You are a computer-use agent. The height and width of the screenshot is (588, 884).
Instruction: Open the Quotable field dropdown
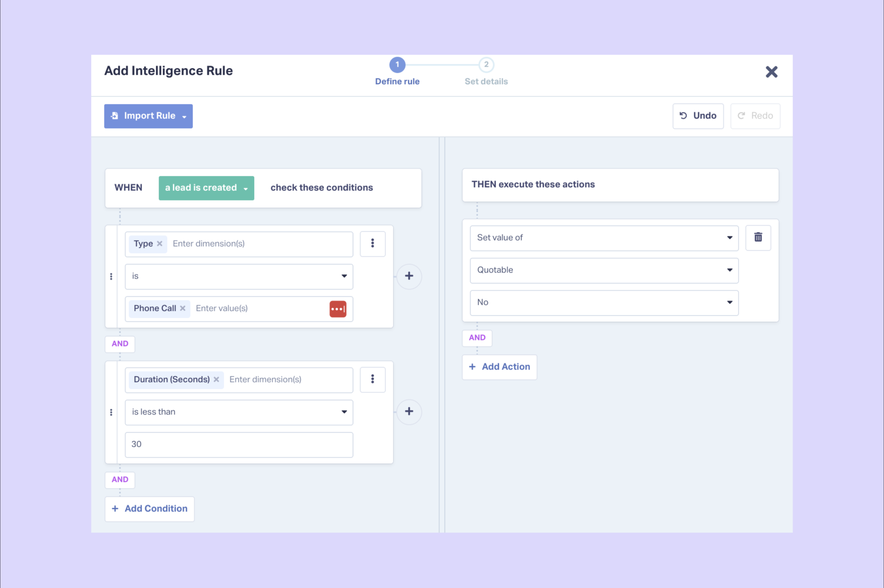click(604, 270)
